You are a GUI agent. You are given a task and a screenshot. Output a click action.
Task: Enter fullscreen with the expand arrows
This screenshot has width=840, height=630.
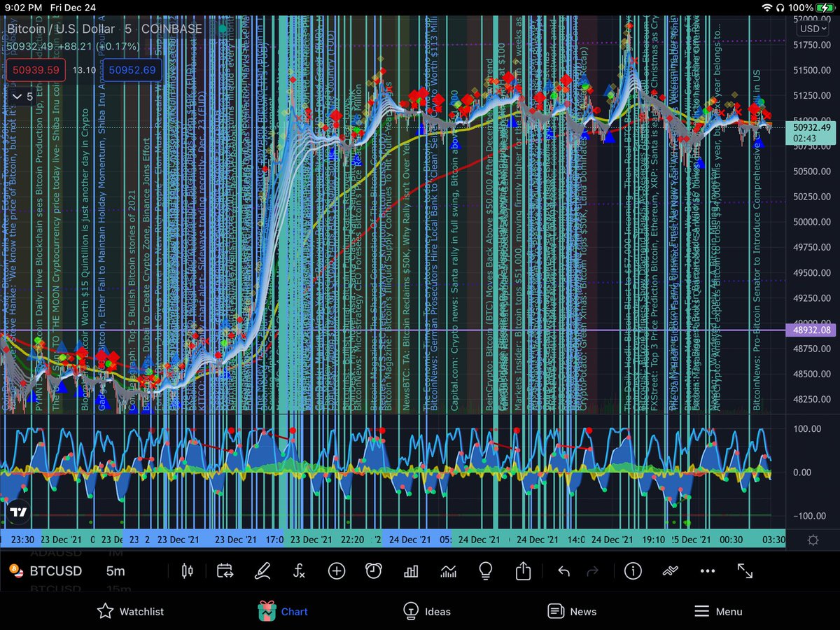click(x=745, y=571)
